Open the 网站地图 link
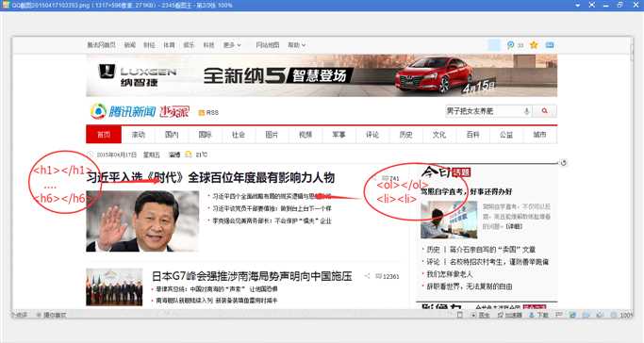Viewport: 644px width, 343px height. tap(268, 45)
